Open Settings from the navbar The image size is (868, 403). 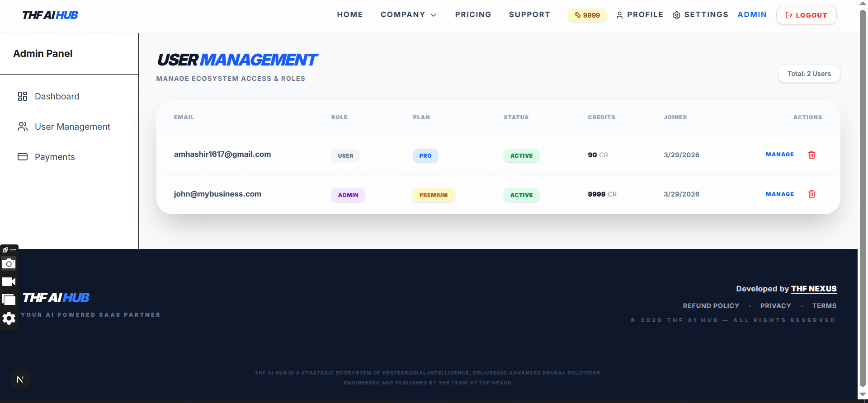tap(700, 14)
